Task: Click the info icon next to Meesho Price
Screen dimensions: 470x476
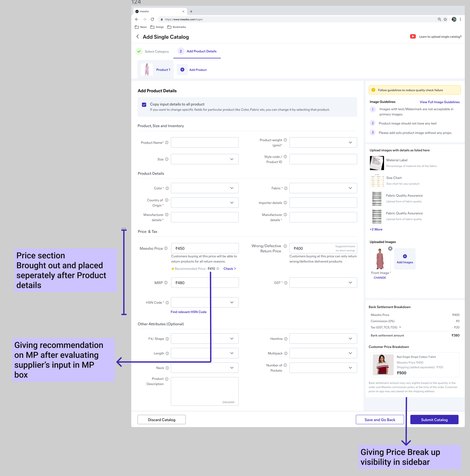Action: tap(166, 248)
